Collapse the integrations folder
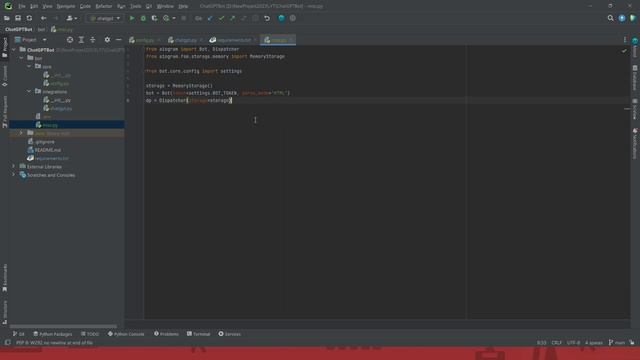This screenshot has height=360, width=640. pos(29,91)
